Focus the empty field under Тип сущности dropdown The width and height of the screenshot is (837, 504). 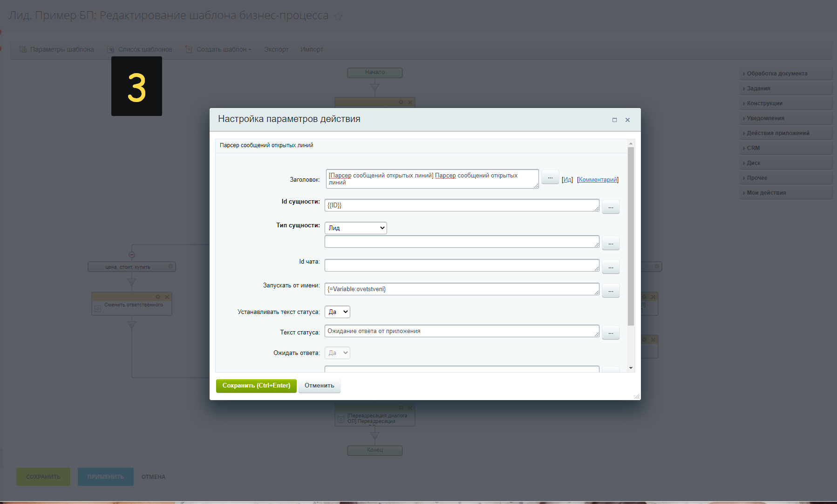tap(462, 242)
